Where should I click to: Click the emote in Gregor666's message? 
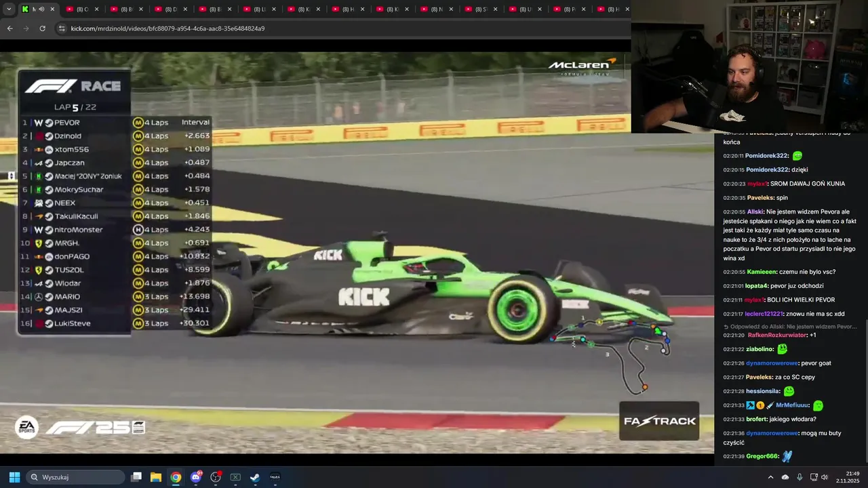tap(787, 456)
